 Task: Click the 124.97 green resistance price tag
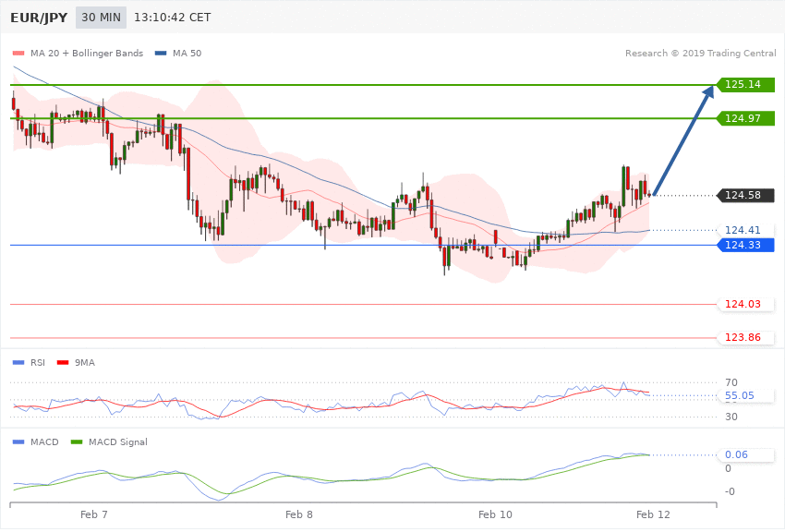(746, 118)
